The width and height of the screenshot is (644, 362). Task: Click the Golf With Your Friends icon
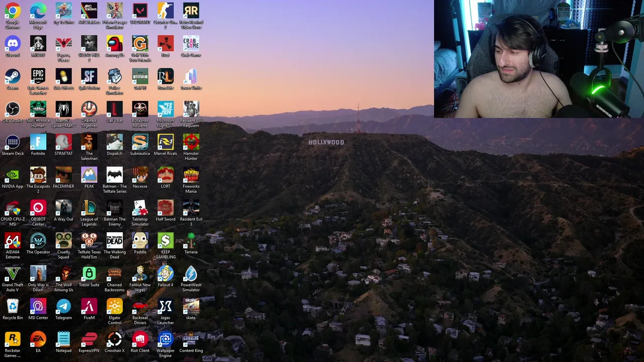140,48
